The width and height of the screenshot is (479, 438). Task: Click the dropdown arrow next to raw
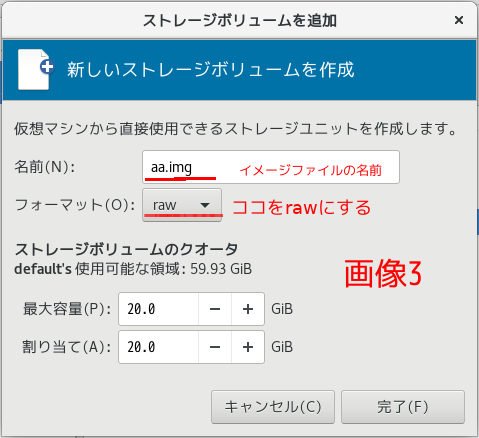click(205, 205)
